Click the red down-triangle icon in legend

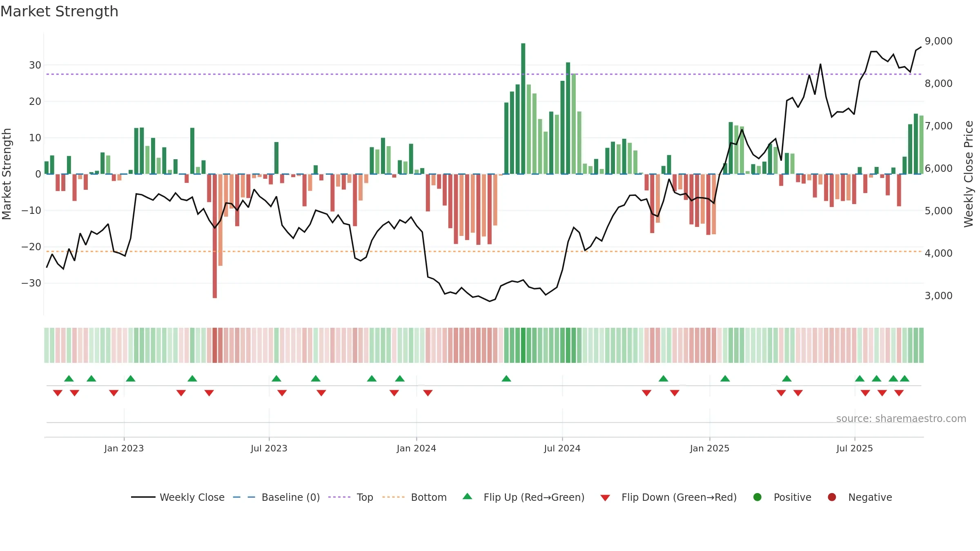(605, 498)
